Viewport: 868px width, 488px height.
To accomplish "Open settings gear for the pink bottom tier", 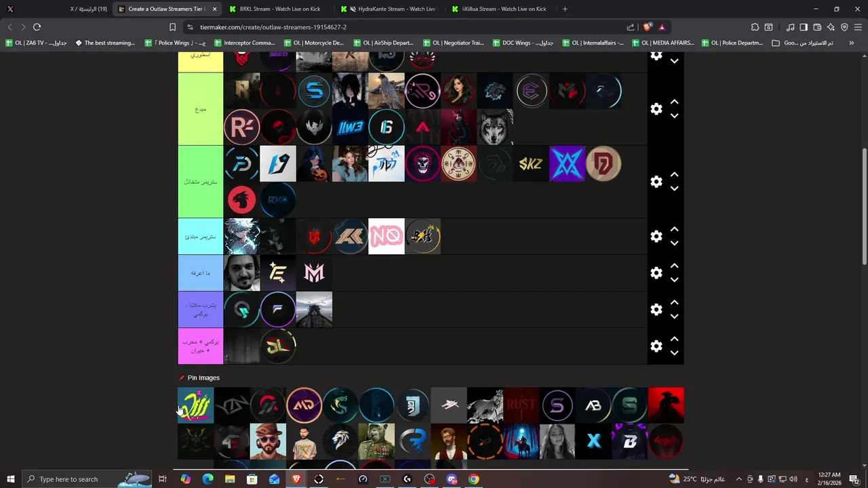I will coord(656,346).
